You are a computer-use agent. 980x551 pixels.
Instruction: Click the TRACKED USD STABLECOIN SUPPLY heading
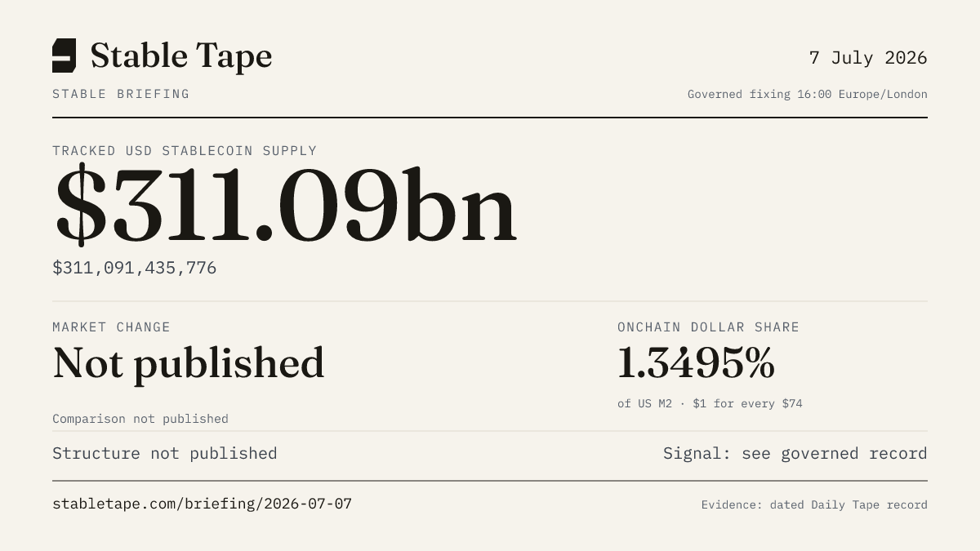click(x=185, y=151)
